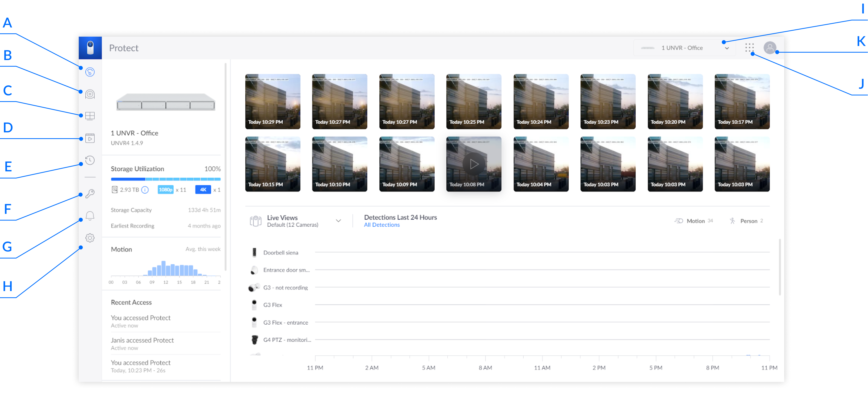Click the left panel vertical scrollbar
868x401 pixels.
coord(225,167)
